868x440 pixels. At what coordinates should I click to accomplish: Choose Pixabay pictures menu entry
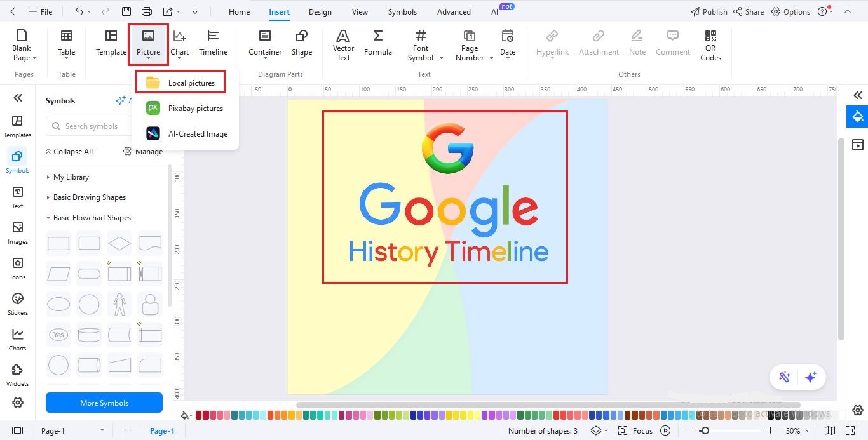(x=185, y=109)
